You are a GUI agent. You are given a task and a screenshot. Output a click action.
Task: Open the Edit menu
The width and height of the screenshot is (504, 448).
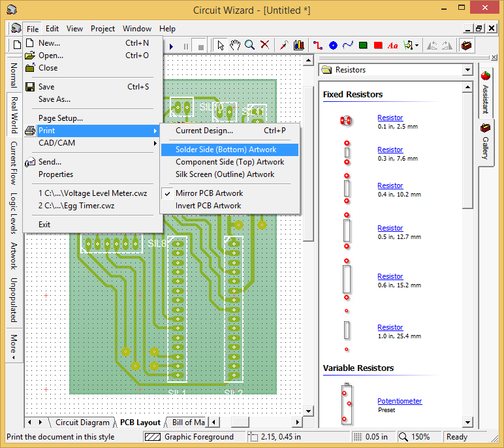pos(52,29)
